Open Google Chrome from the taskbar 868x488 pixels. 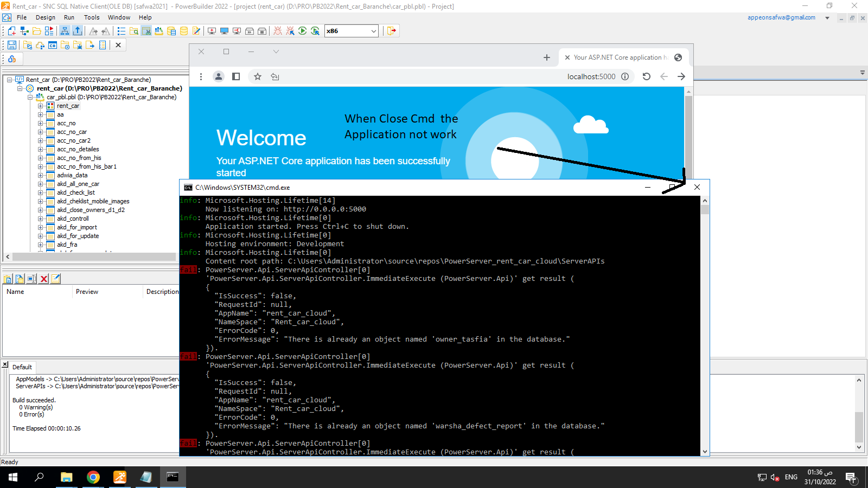pos(93,477)
